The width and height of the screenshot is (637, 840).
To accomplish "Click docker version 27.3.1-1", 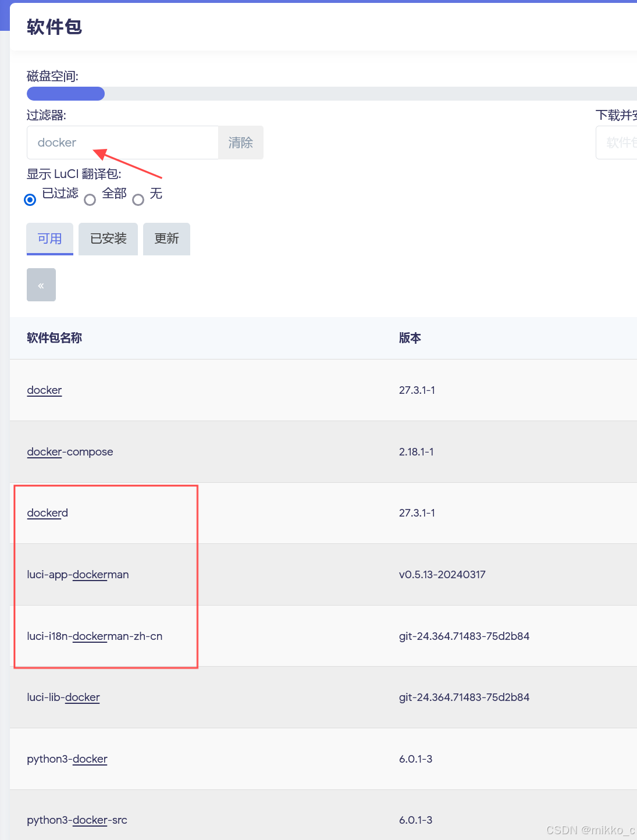I will (x=417, y=390).
